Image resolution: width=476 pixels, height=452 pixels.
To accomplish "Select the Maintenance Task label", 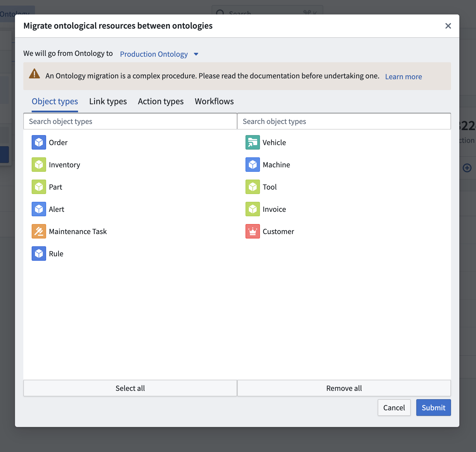I will [78, 232].
